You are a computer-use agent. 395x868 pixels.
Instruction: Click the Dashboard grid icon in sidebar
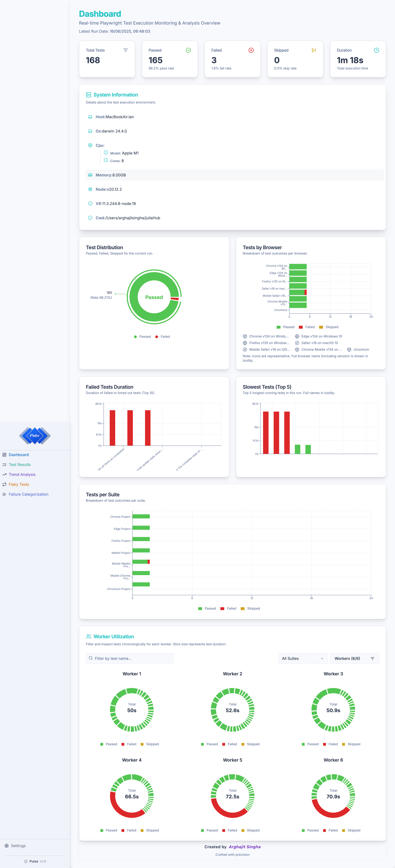[x=4, y=455]
